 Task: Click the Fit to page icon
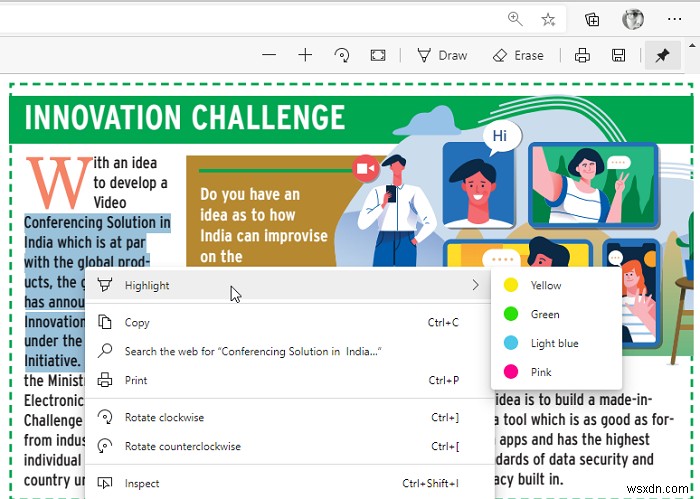point(378,55)
